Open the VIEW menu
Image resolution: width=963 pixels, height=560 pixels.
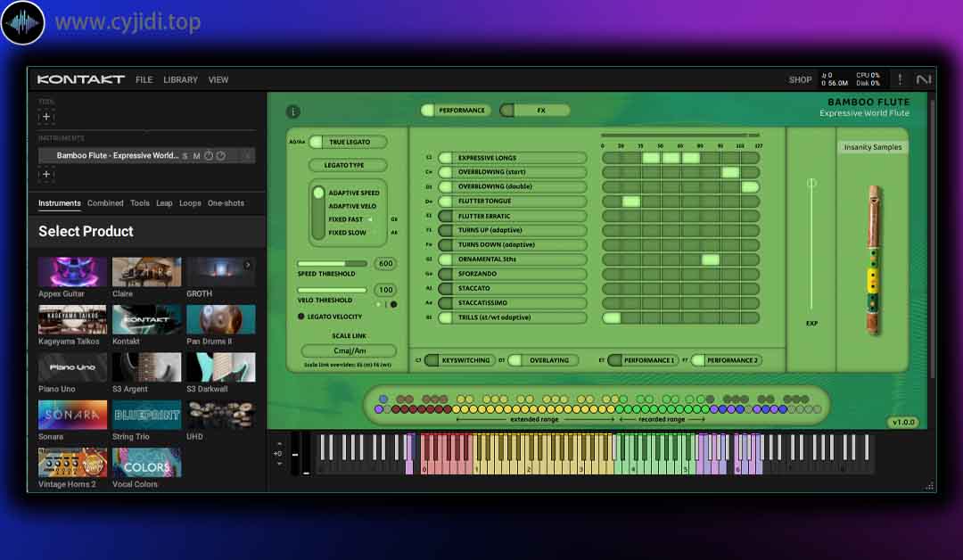218,80
